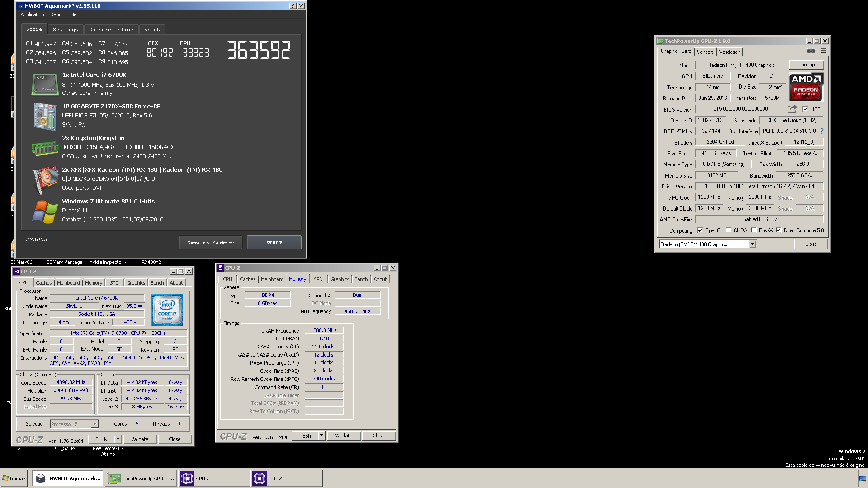Screen dimensions: 868x488
Task: Toggle the UEFI checkbox in GPU-Z
Action: tap(805, 109)
